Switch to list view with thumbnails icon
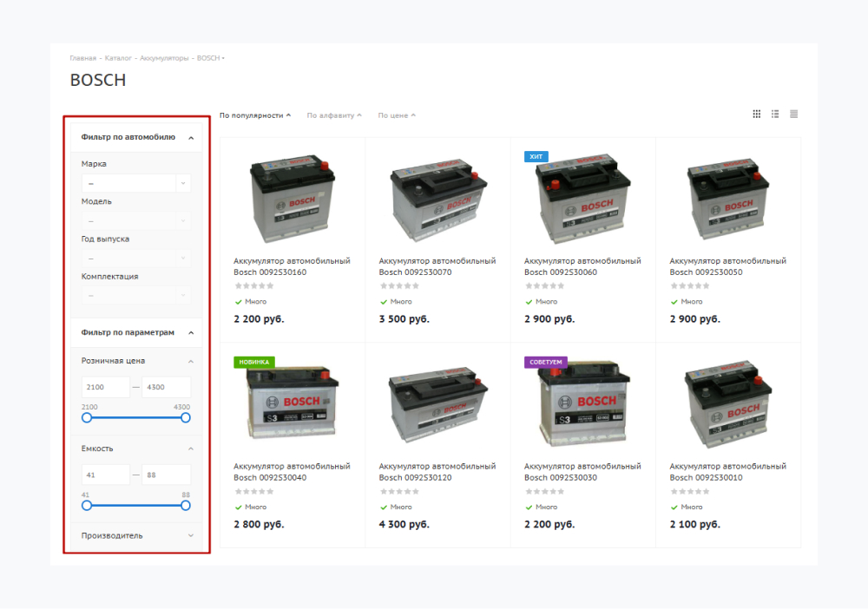Screen dimensions: 868x609 tap(775, 114)
